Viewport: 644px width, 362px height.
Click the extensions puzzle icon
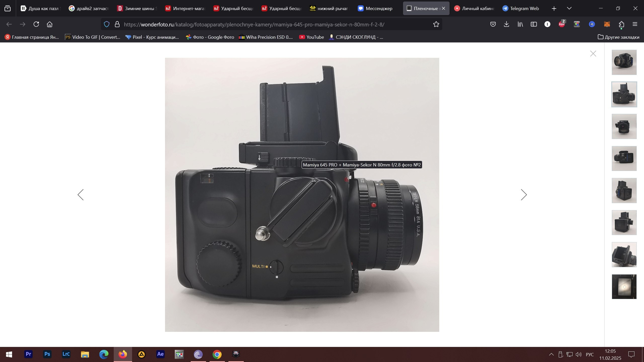pyautogui.click(x=621, y=24)
